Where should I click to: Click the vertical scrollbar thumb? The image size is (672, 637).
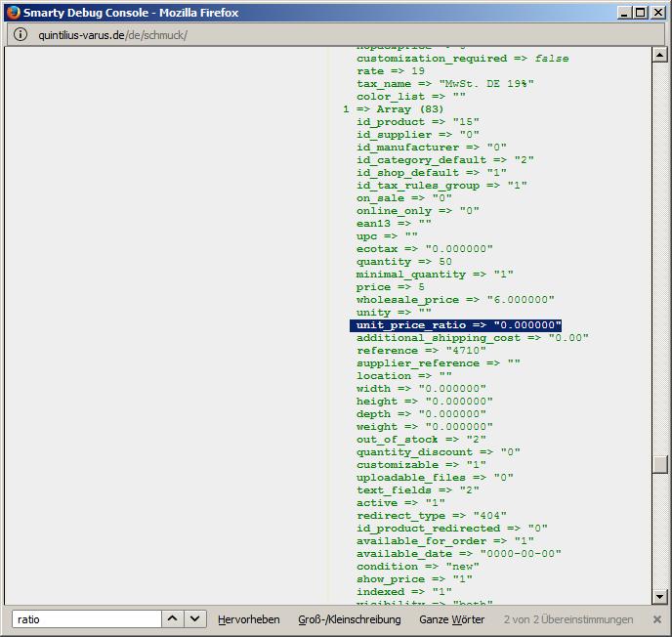[659, 464]
